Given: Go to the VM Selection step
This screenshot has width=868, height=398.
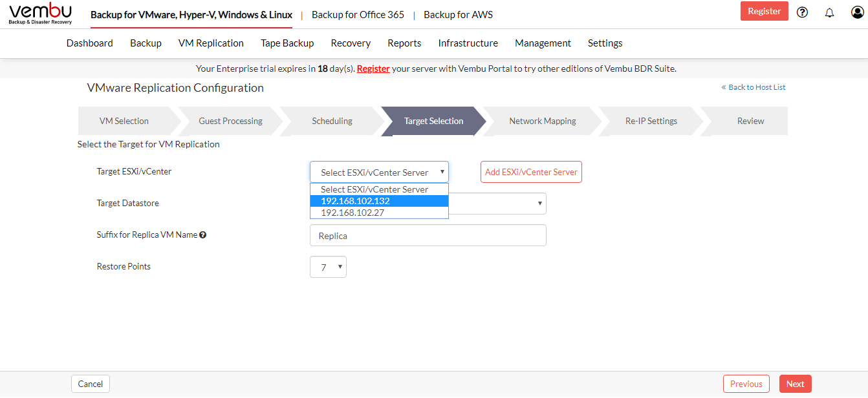Looking at the screenshot, I should (x=124, y=121).
